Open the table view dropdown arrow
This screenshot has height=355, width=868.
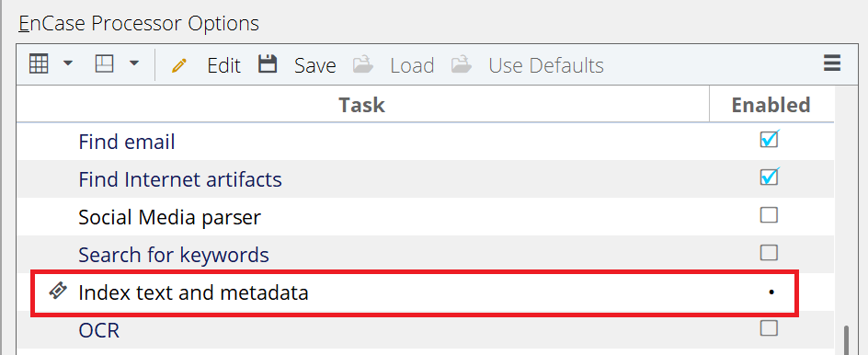[x=68, y=63]
